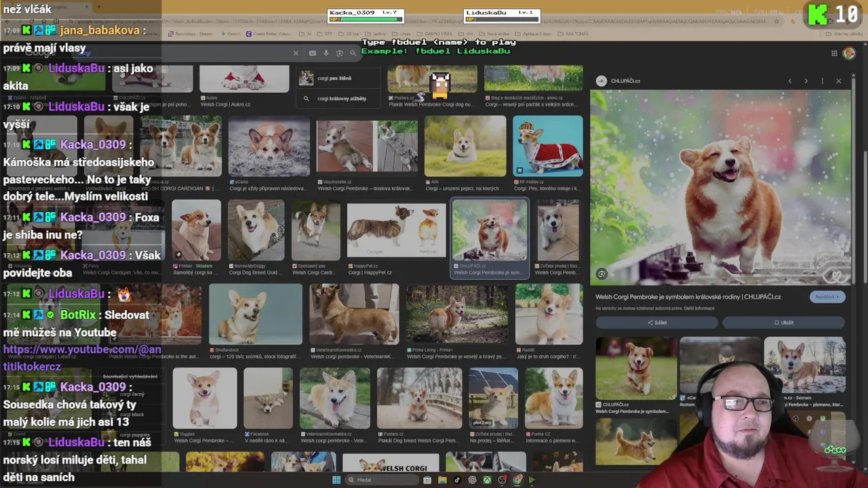Open Microsoft Store from taskbar

427,480
